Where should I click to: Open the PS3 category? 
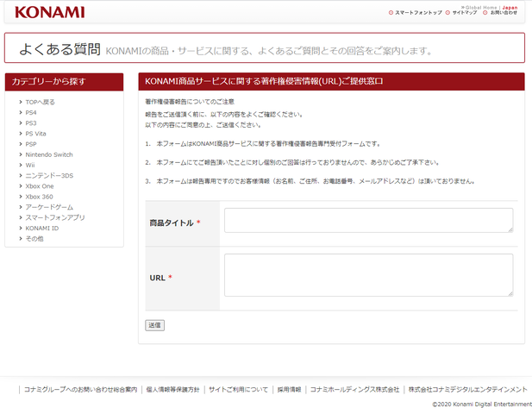31,123
